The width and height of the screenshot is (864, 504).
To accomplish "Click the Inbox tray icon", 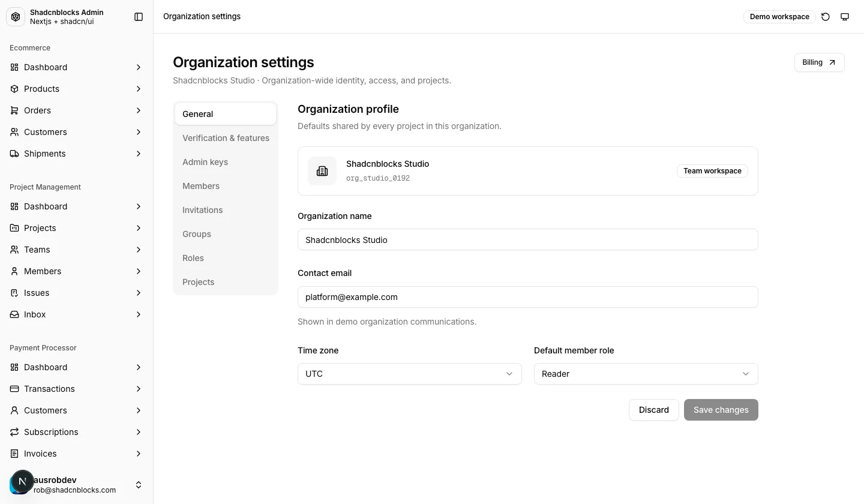I will tap(14, 314).
